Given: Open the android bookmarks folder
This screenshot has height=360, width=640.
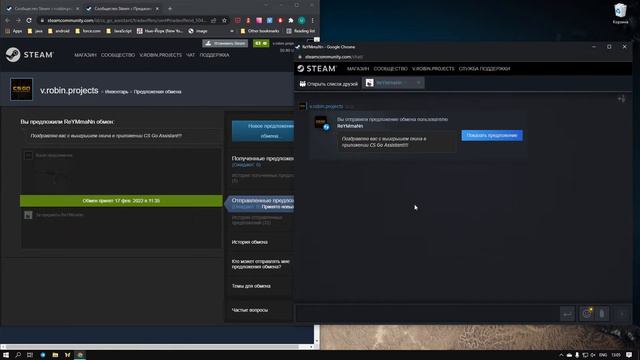Looking at the screenshot, I should coord(59,31).
